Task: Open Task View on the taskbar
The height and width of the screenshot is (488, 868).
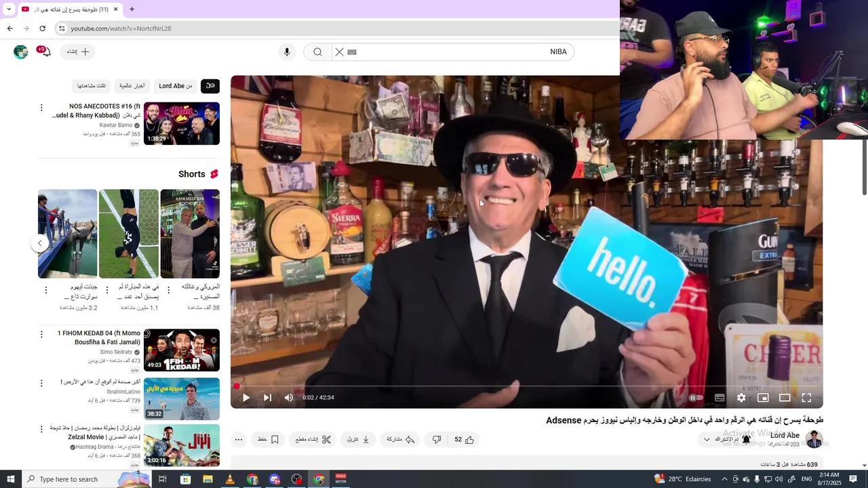Action: pyautogui.click(x=163, y=479)
